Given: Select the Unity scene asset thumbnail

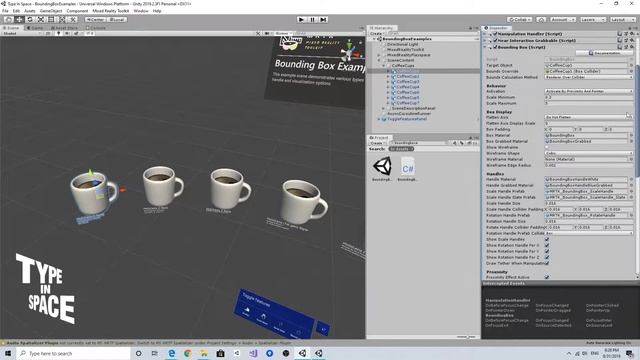Looking at the screenshot, I should 382,167.
